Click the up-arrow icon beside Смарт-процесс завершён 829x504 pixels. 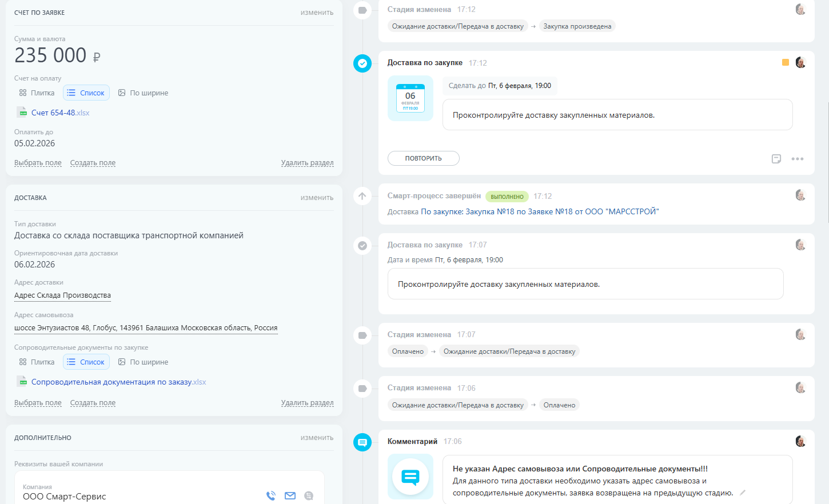(362, 196)
